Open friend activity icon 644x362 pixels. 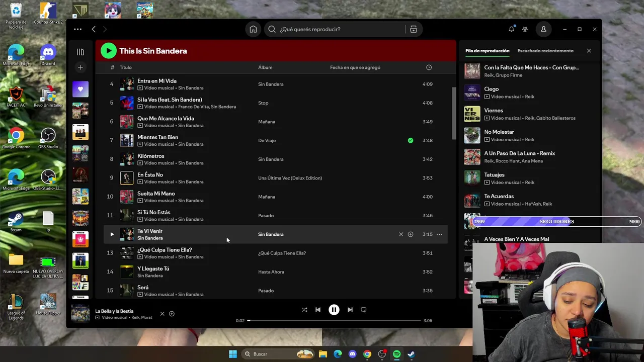[525, 29]
